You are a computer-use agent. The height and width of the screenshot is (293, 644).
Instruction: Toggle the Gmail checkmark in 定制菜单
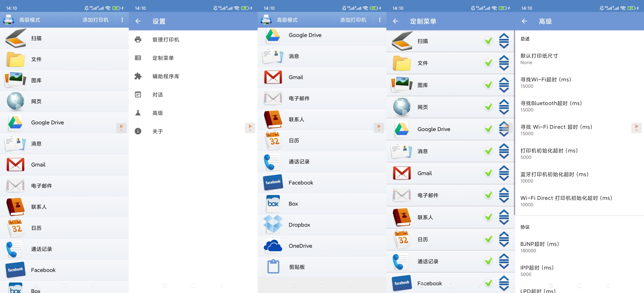coord(488,173)
